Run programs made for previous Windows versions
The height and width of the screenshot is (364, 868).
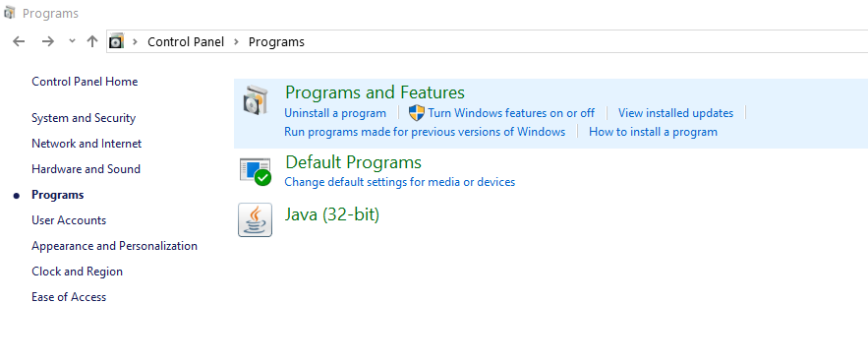(x=425, y=132)
